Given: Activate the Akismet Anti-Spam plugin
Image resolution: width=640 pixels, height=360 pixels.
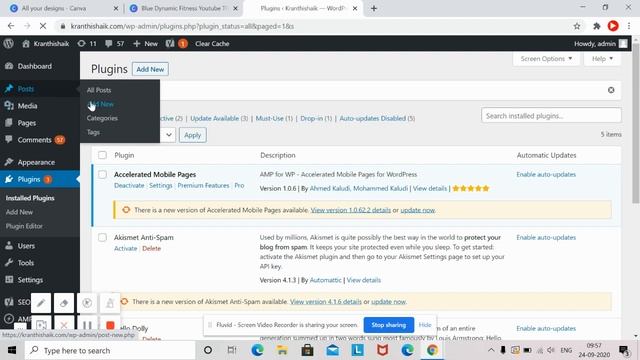Looking at the screenshot, I should click(x=125, y=248).
